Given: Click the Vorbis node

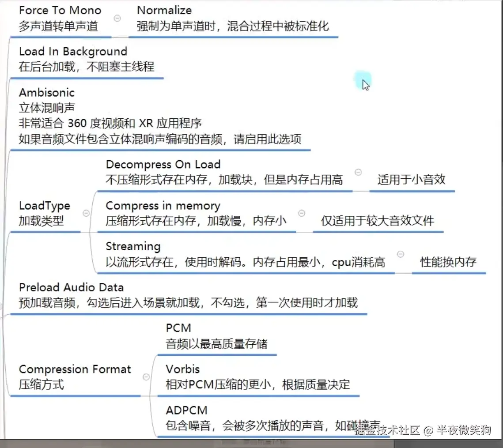Looking at the screenshot, I should (x=257, y=377).
